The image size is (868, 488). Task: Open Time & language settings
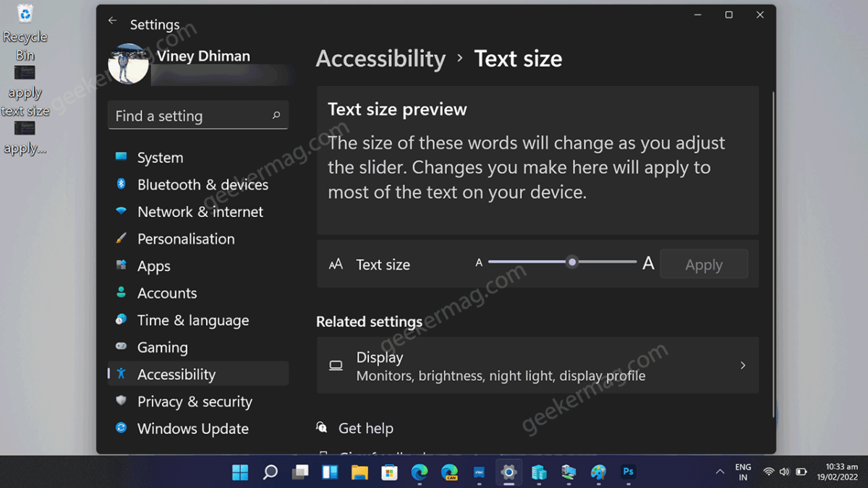(x=192, y=320)
